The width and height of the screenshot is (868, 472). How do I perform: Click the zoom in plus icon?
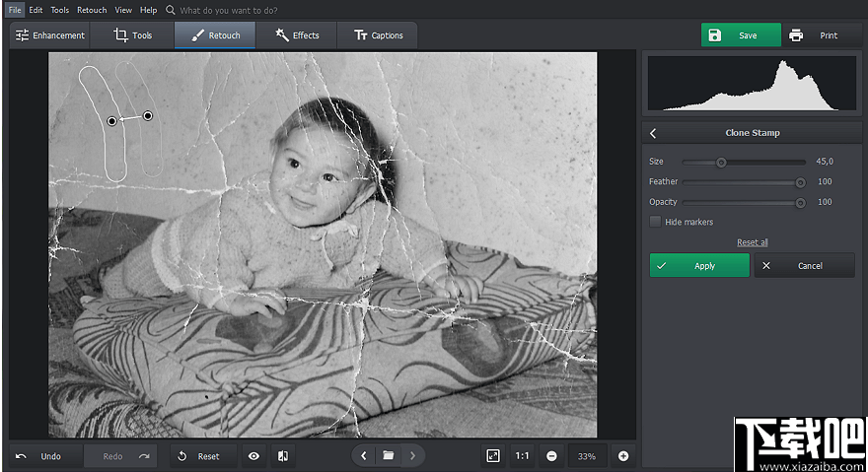coord(623,456)
